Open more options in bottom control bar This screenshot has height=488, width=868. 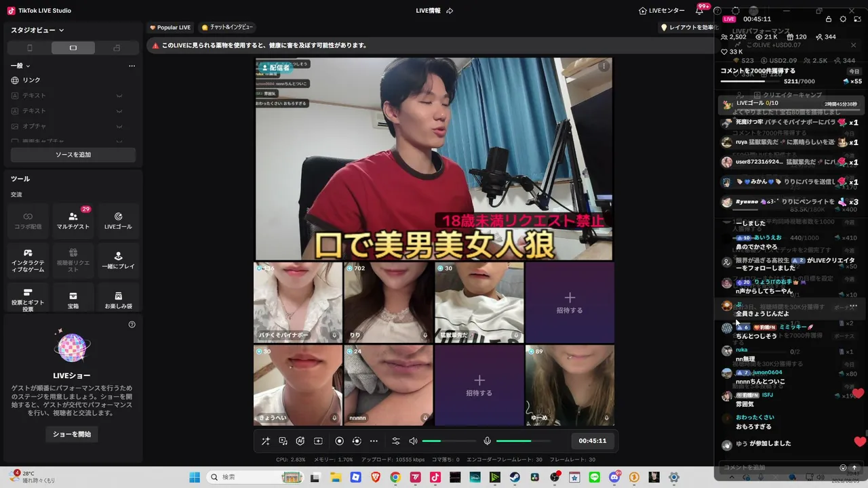[374, 441]
